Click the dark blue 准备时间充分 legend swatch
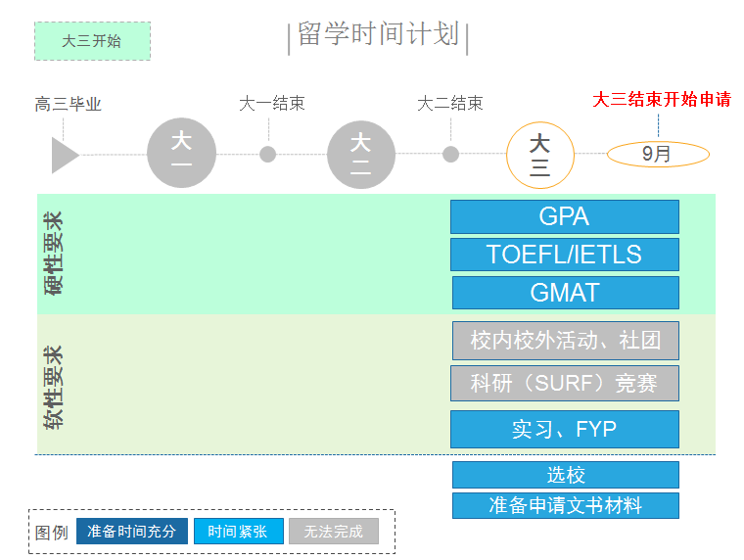The width and height of the screenshot is (744, 560). (x=132, y=531)
